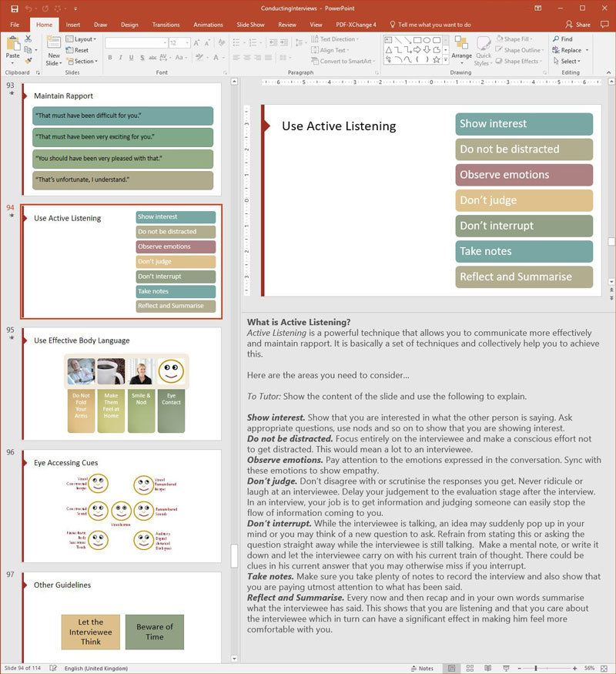Open the Arrange menu
This screenshot has height=674, width=616.
click(x=461, y=49)
